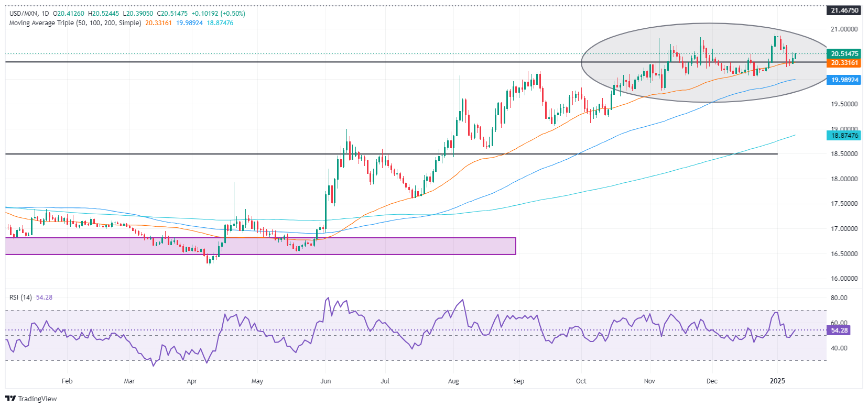
Task: Click the purple 54.28 RSI axis tag
Action: click(839, 330)
